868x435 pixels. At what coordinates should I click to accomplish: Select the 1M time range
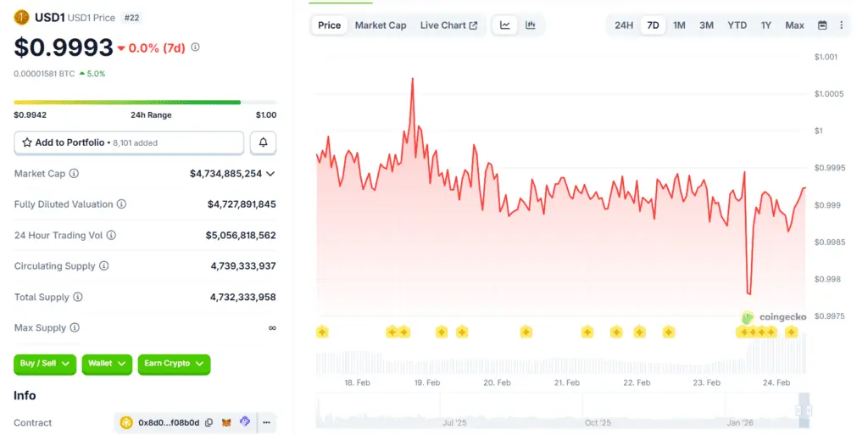coord(679,25)
